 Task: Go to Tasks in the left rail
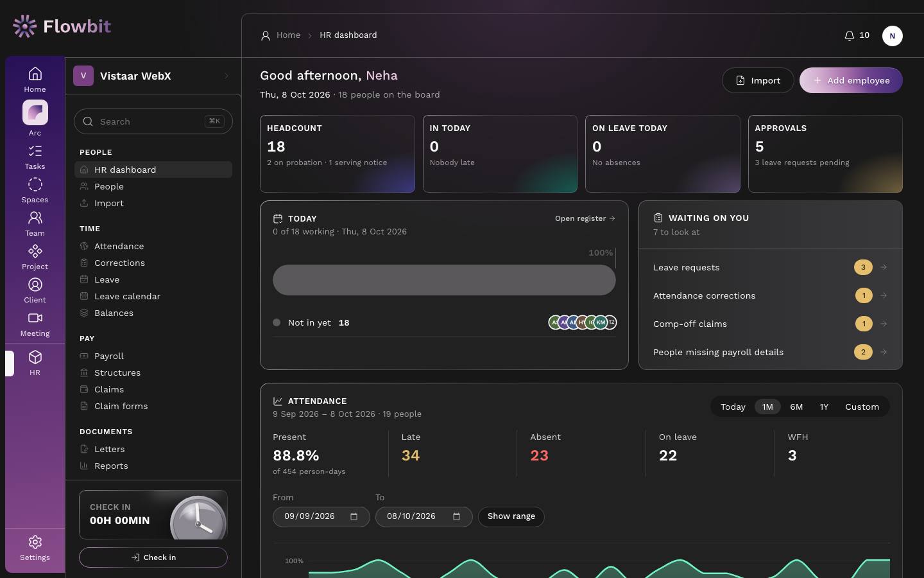click(35, 157)
